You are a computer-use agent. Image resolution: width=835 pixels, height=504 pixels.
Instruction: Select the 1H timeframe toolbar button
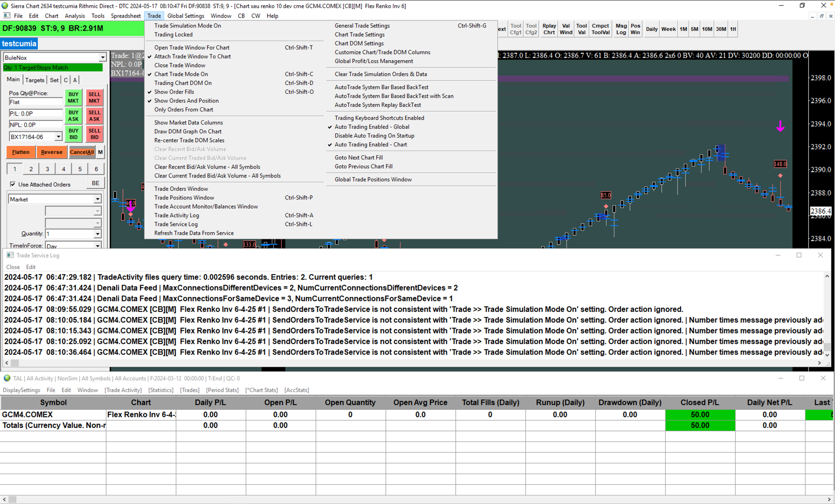coord(733,29)
